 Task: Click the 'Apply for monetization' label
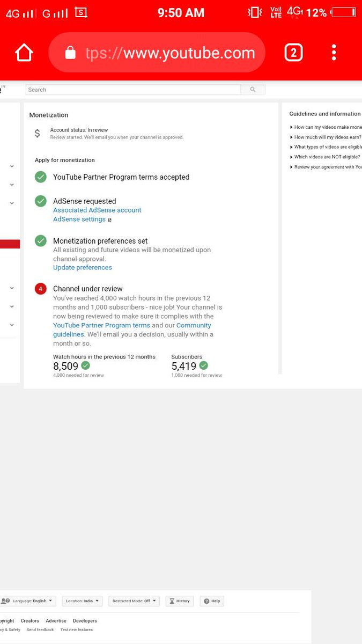(65, 160)
